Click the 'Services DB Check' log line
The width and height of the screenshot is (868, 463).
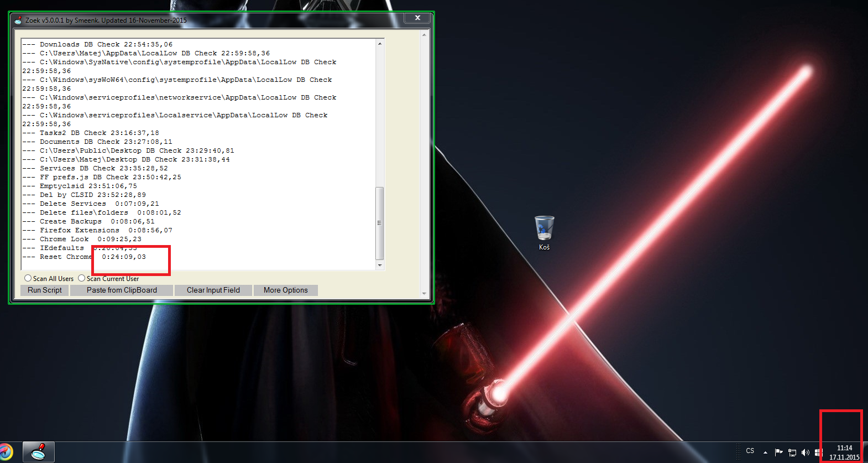pos(95,168)
